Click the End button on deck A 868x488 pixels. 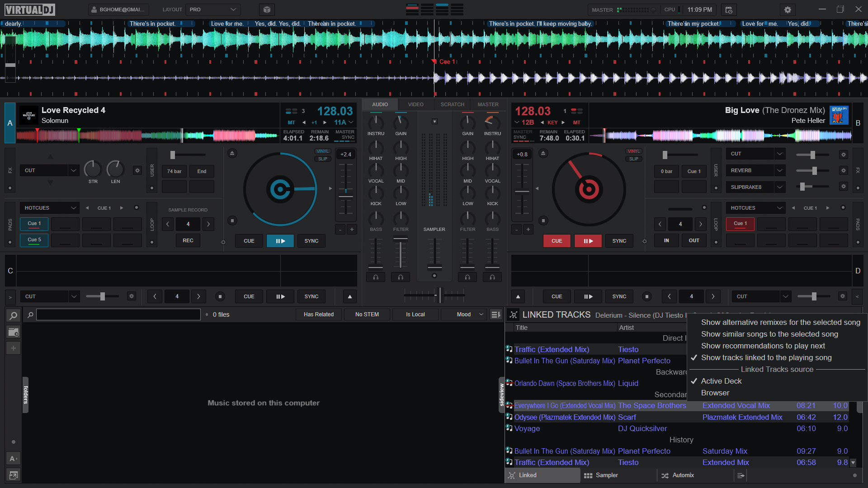point(202,171)
